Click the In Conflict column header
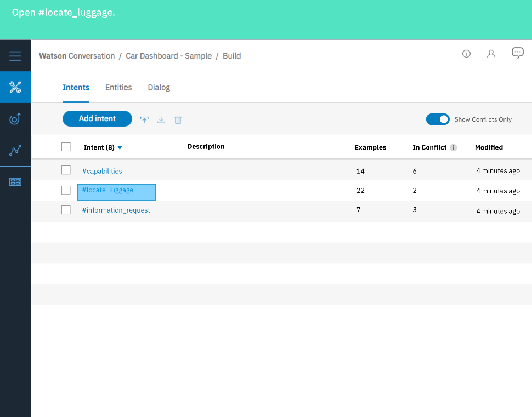This screenshot has height=417, width=532. (x=429, y=147)
